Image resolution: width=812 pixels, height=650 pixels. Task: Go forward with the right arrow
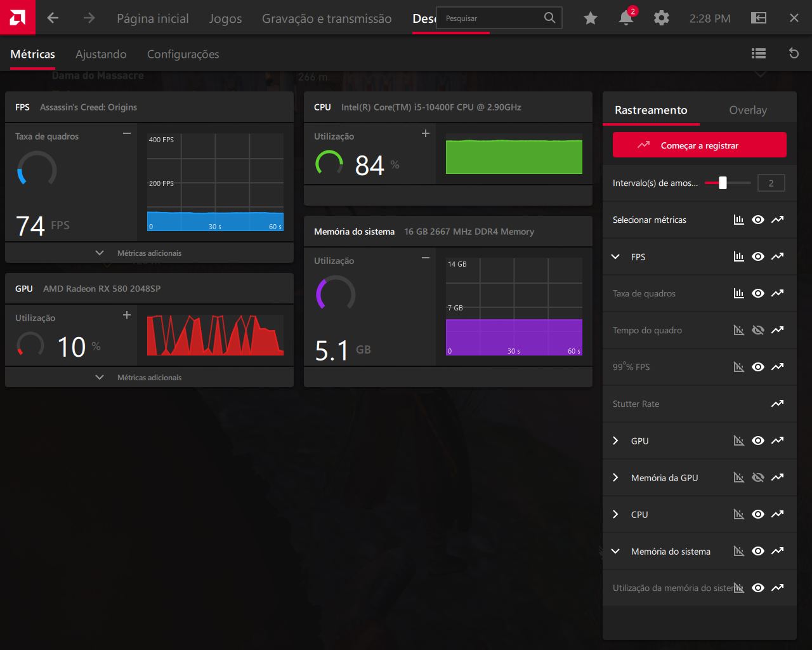89,18
